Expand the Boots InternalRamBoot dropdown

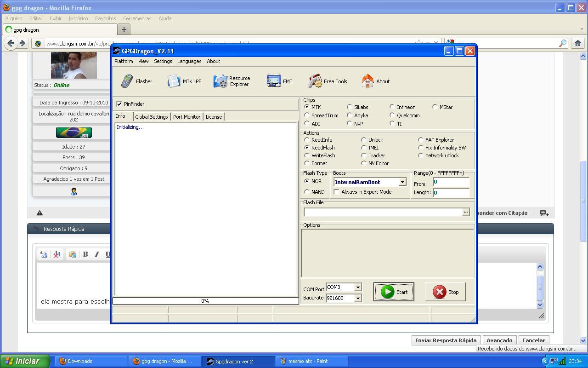coord(402,182)
